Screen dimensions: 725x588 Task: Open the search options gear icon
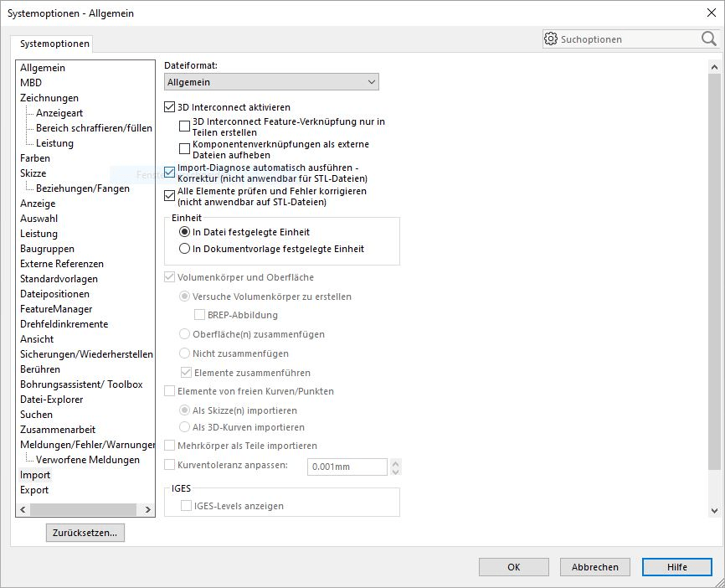(551, 39)
